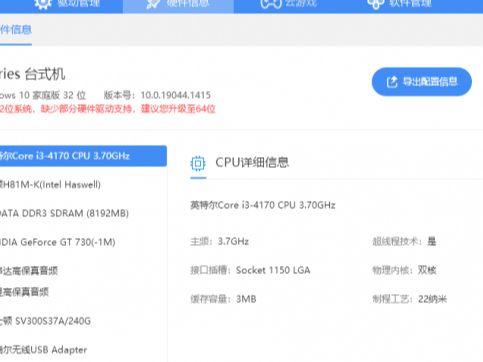Click the CPU chip icon beside CPU详细信息
The width and height of the screenshot is (483, 362).
click(198, 163)
